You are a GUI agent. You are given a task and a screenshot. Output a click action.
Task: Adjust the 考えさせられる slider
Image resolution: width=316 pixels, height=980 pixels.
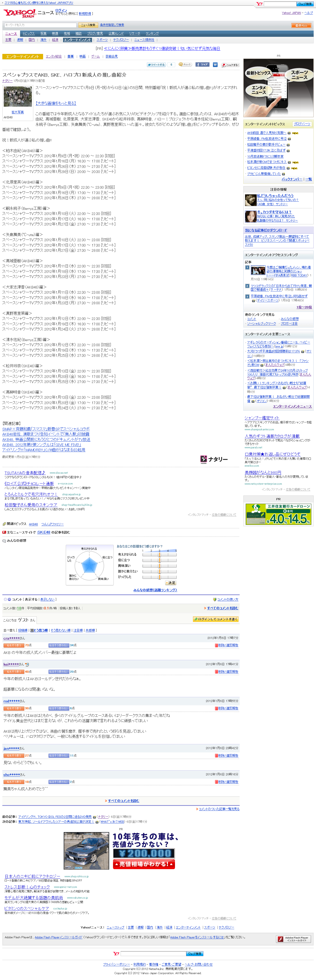[x=159, y=555]
